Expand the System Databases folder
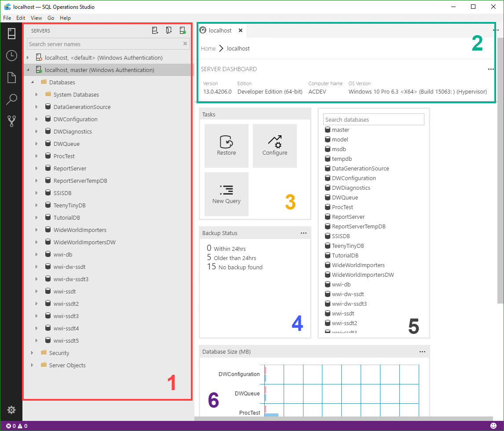Image resolution: width=504 pixels, height=431 pixels. pos(37,94)
